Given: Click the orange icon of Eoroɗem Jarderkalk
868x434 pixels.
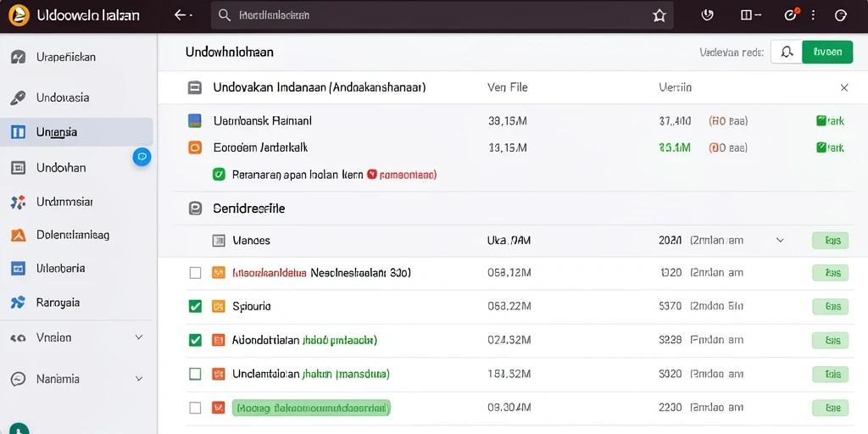Looking at the screenshot, I should [x=194, y=147].
